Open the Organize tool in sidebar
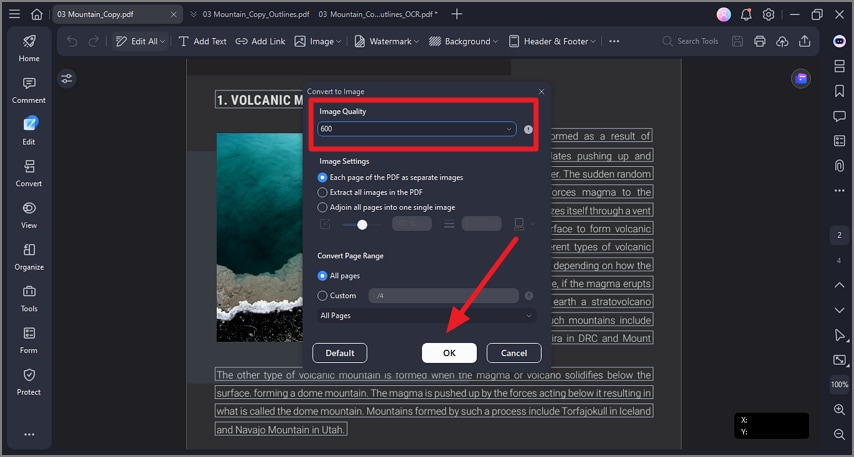854x457 pixels. [x=29, y=257]
